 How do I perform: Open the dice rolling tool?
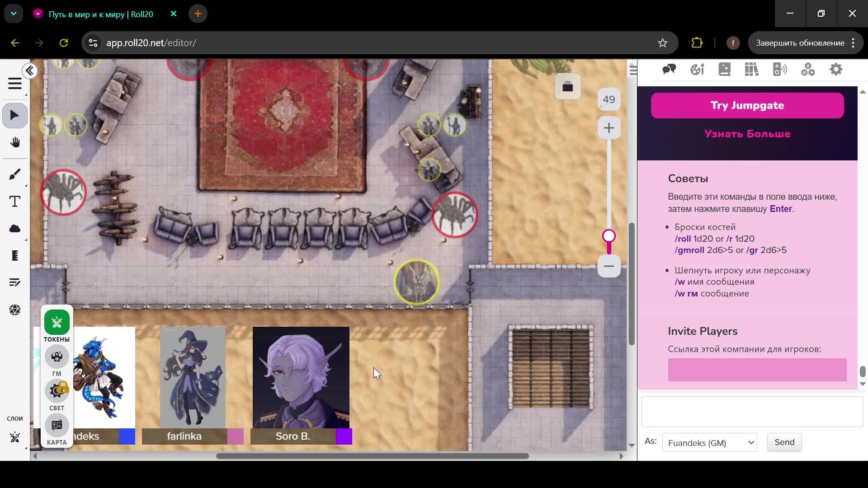pos(15,310)
